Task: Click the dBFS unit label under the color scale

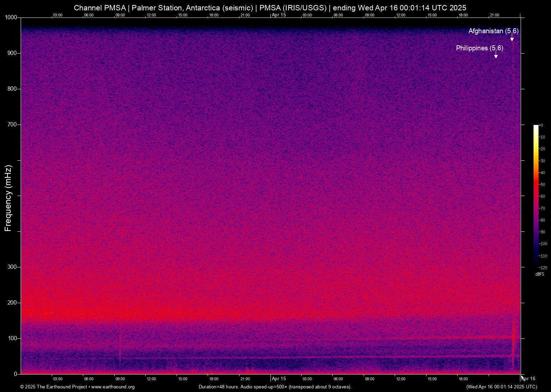Action: 540,274
